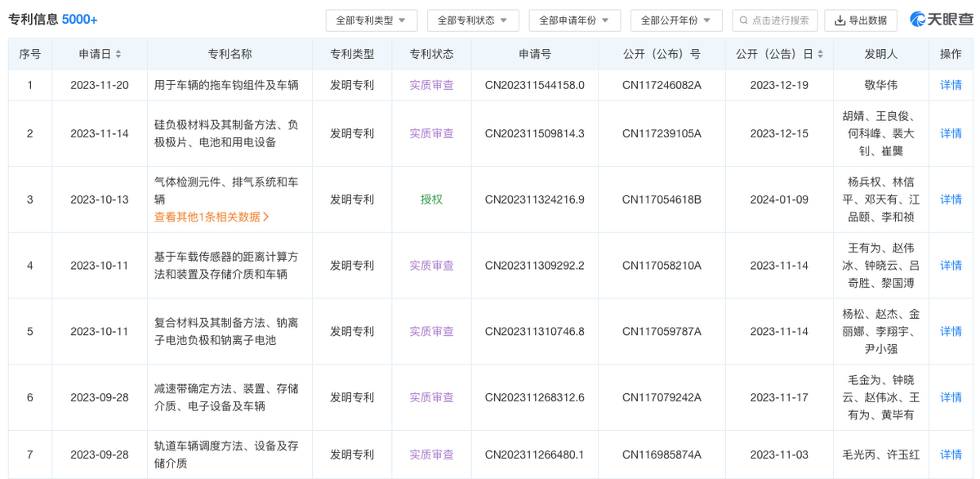Screen dimensions: 980x479
Task: Open 详情 for 减速带确定方法 row
Action: pos(951,397)
